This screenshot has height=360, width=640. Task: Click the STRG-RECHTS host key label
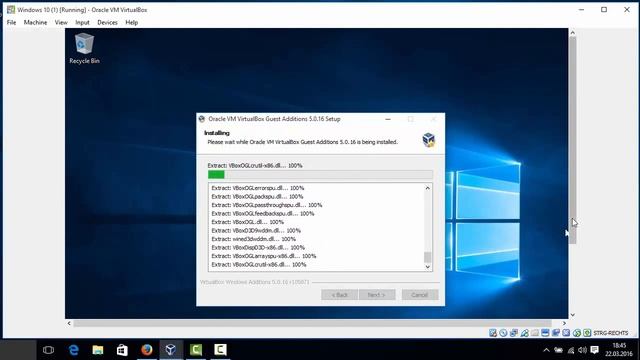[x=611, y=333]
